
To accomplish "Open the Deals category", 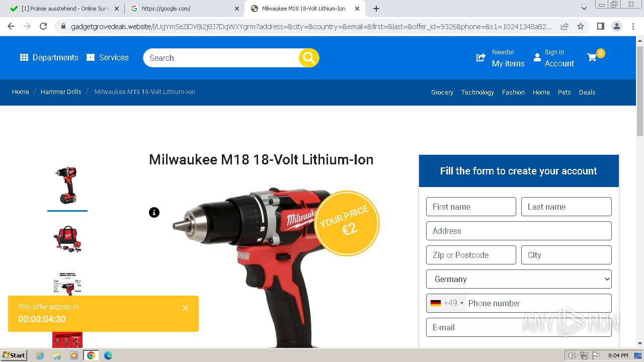I will click(x=587, y=93).
